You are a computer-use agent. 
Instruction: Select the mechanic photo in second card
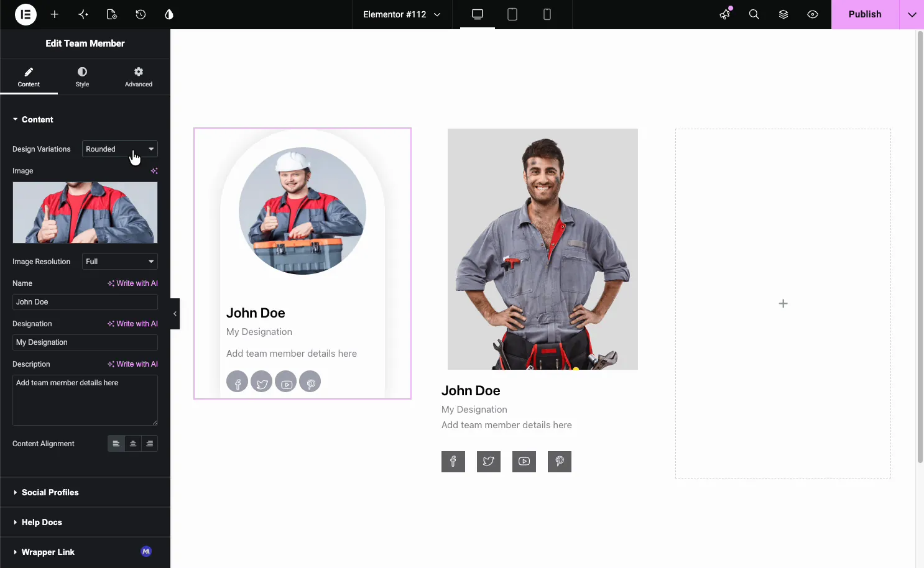click(x=543, y=249)
